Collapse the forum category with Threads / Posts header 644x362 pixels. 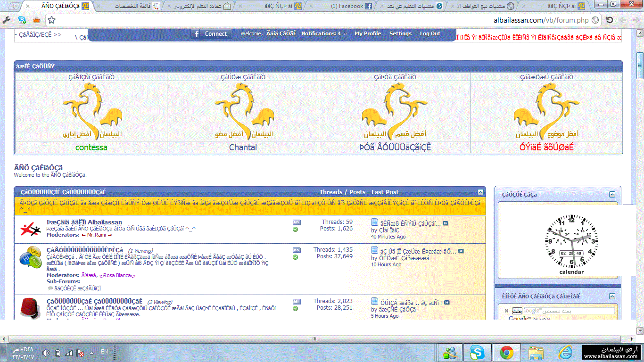click(480, 192)
